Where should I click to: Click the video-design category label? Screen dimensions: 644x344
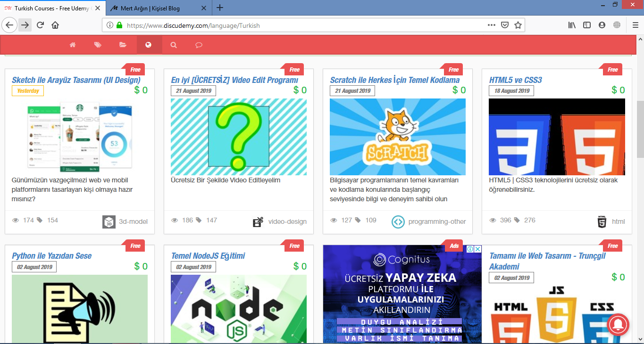click(287, 221)
